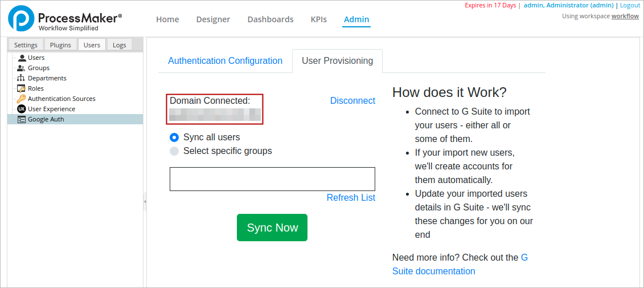Click the User Experience UX icon
644x288 pixels.
(x=22, y=109)
